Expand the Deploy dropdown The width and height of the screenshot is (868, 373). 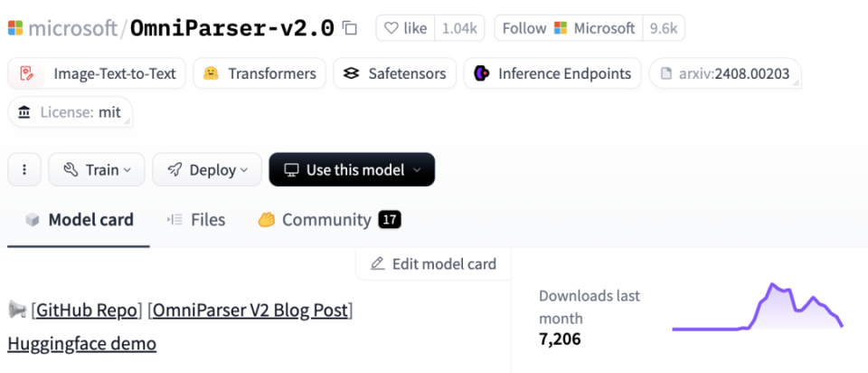tap(206, 169)
